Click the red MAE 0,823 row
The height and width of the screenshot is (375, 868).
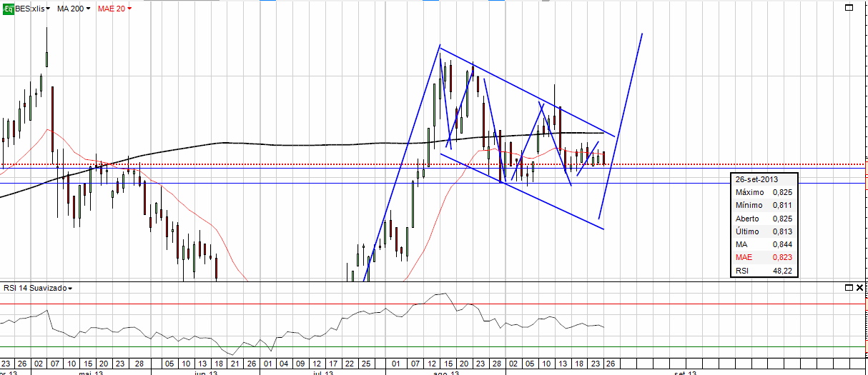click(x=763, y=257)
